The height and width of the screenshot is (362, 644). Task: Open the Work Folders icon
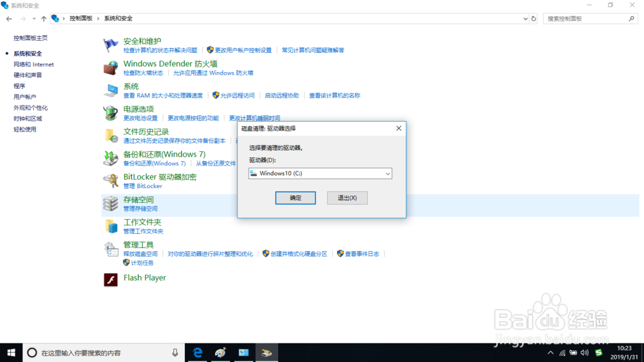pos(110,225)
